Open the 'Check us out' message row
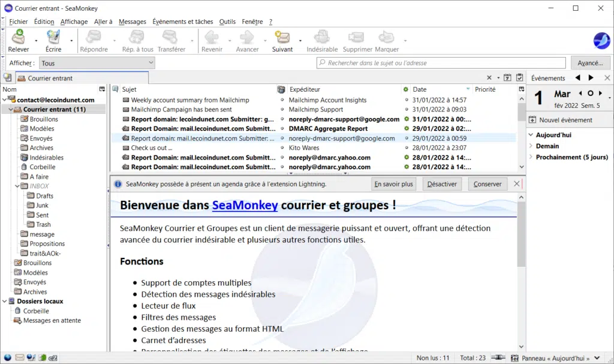Screen dimensions: 614x364 [313, 148]
